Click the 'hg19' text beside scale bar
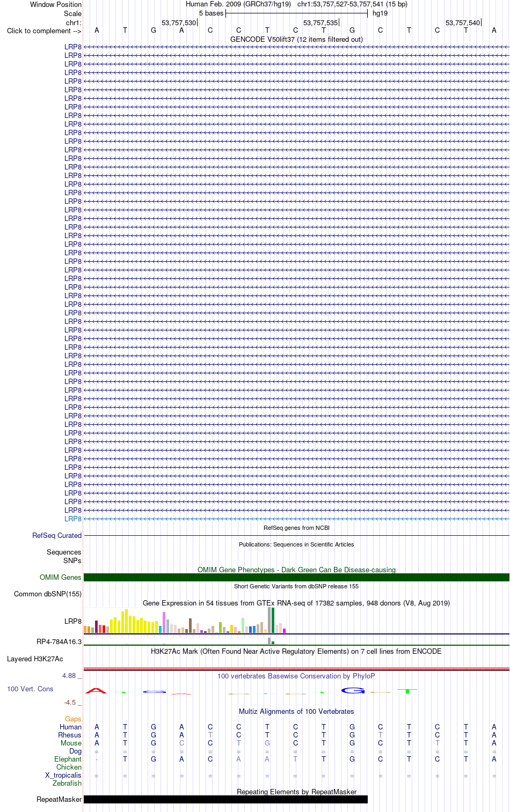The width and height of the screenshot is (510, 812). click(380, 13)
